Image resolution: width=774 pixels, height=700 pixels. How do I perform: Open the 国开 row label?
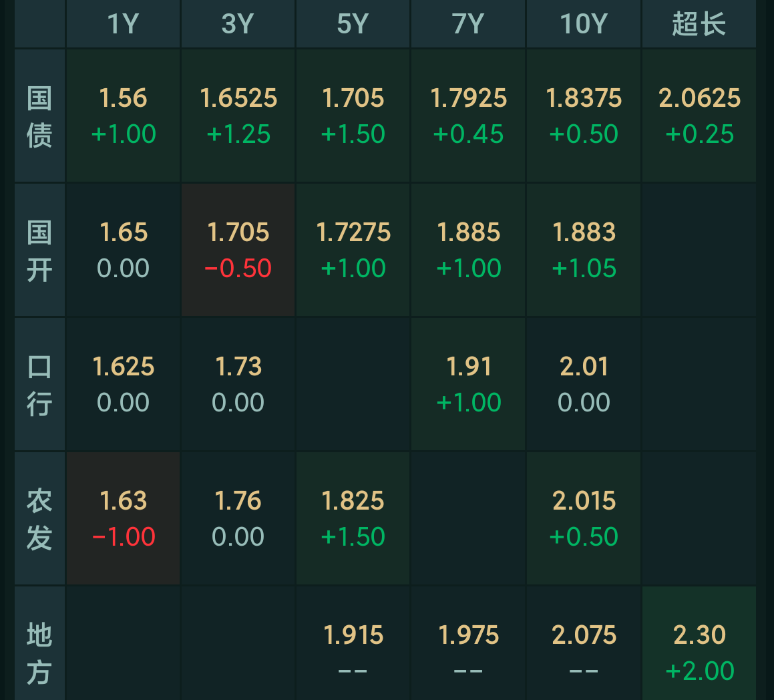coord(39,250)
